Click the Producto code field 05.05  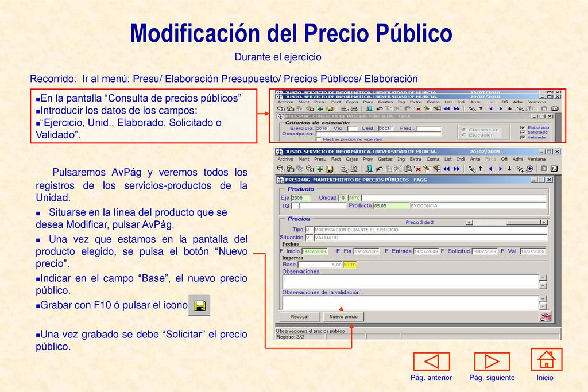392,205
